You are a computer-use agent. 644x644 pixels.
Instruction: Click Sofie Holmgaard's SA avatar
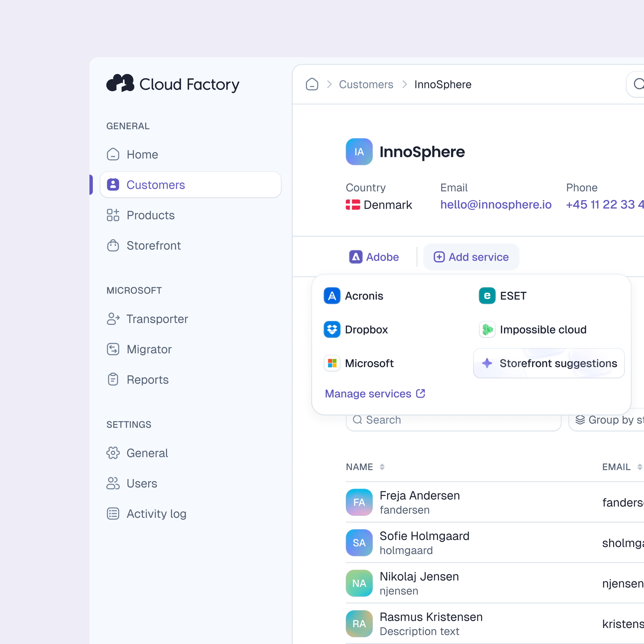(x=359, y=542)
